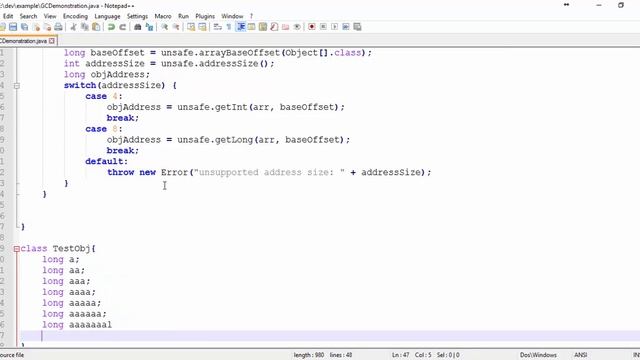Save the current recorded macro icon
The image size is (640, 360).
(358, 27)
